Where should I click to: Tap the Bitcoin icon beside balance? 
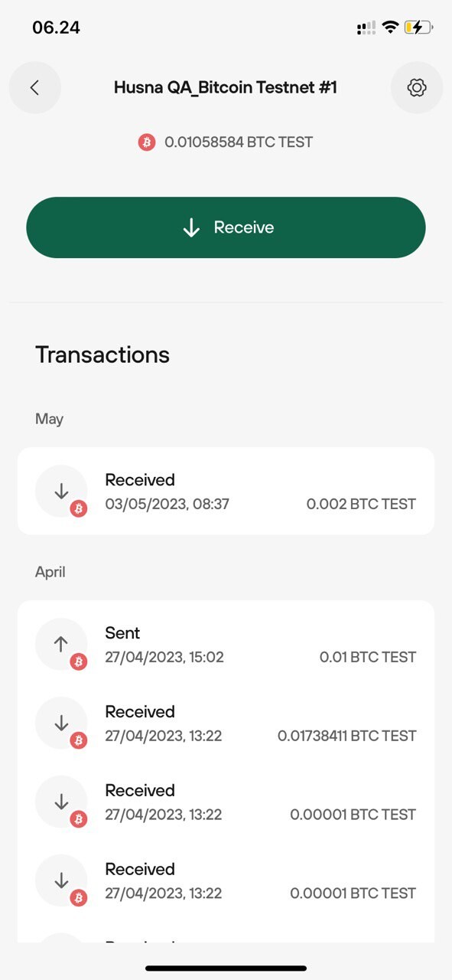[x=147, y=142]
